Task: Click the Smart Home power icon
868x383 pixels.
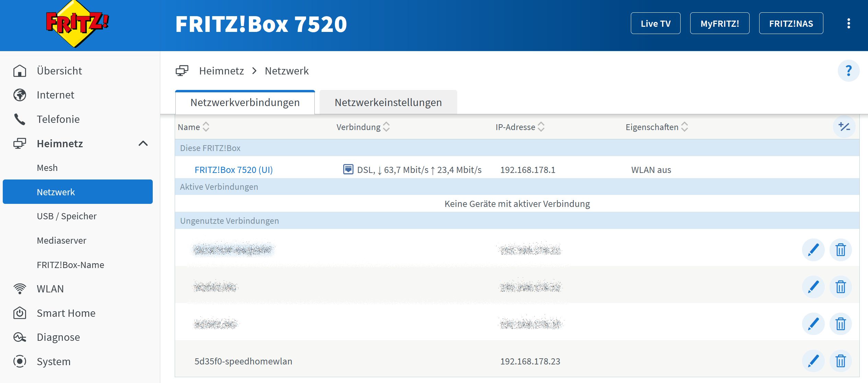Action: click(20, 313)
